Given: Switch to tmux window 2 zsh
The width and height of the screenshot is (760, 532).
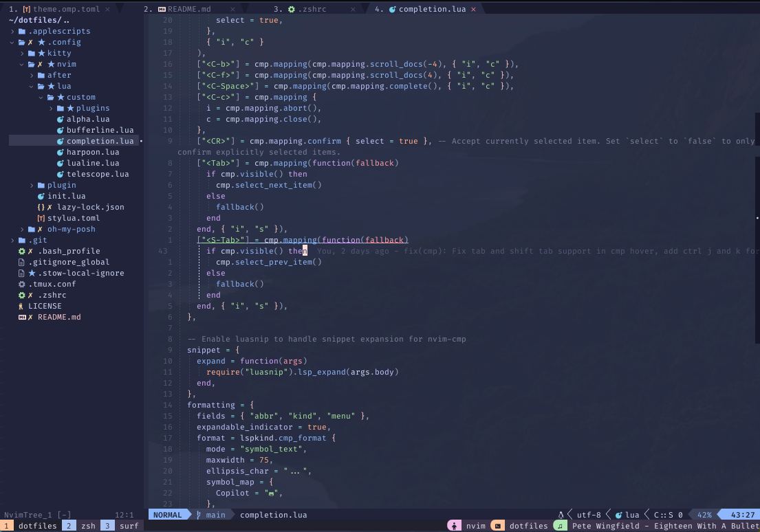Looking at the screenshot, I should pos(81,527).
